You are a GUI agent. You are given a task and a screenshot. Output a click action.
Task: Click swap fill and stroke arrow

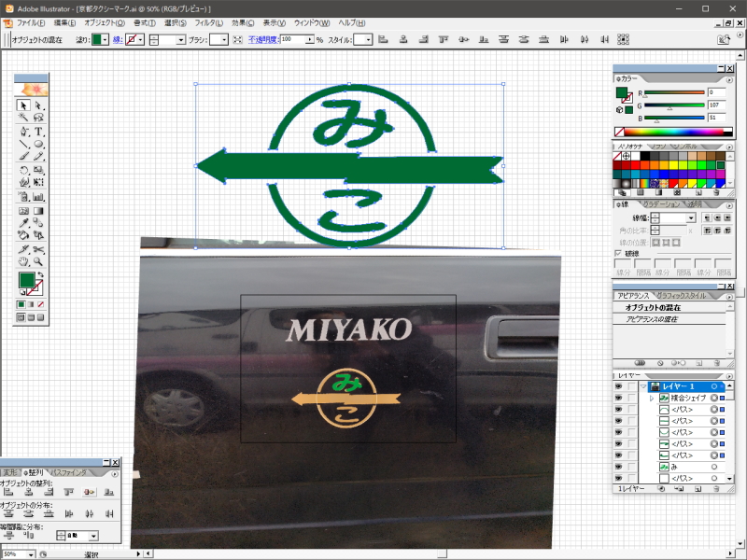pos(41,274)
